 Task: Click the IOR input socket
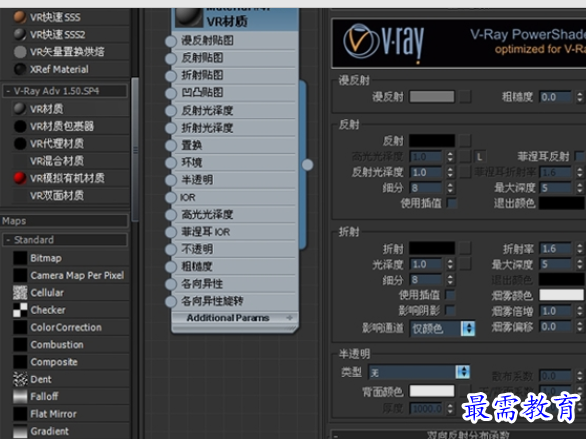pyautogui.click(x=171, y=197)
